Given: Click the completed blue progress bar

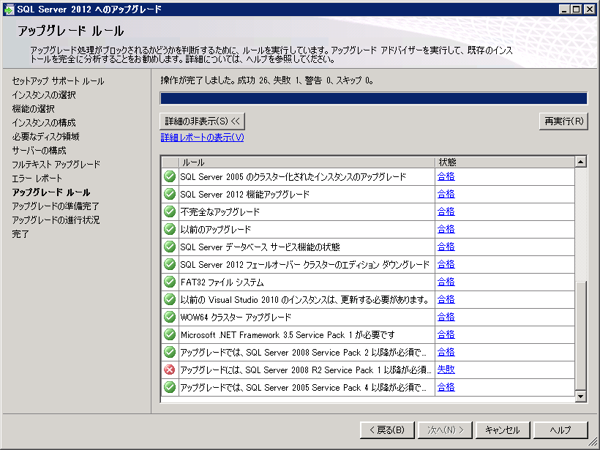Looking at the screenshot, I should 373,98.
